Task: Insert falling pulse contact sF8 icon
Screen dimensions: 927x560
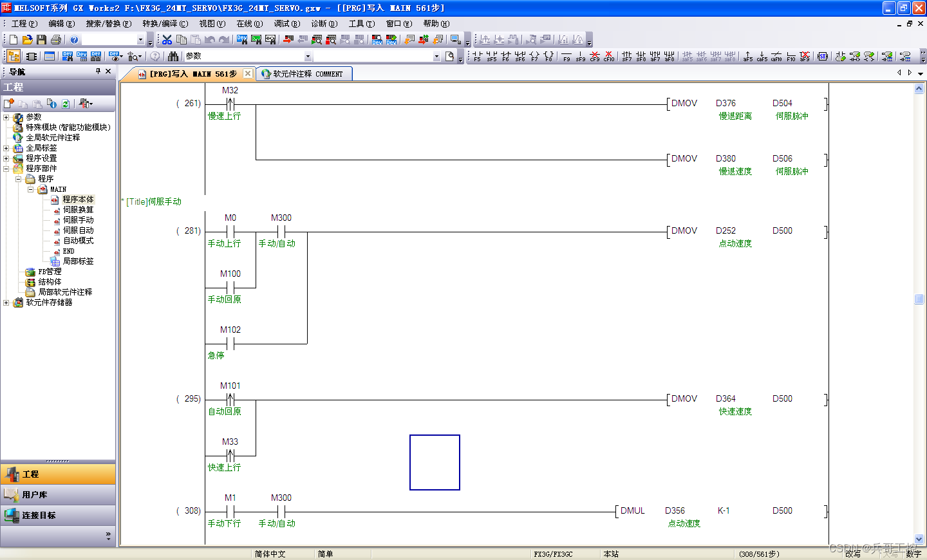Action: [641, 57]
